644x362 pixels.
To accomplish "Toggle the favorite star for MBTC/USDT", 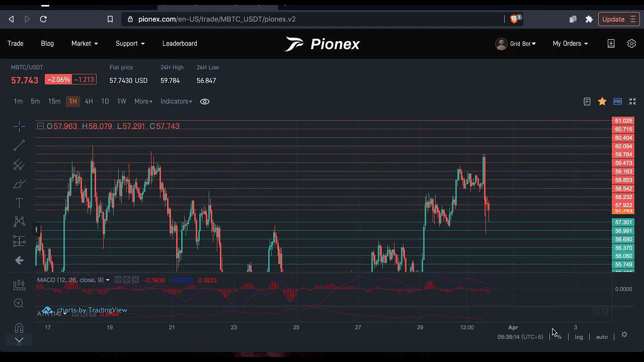I will click(x=602, y=102).
